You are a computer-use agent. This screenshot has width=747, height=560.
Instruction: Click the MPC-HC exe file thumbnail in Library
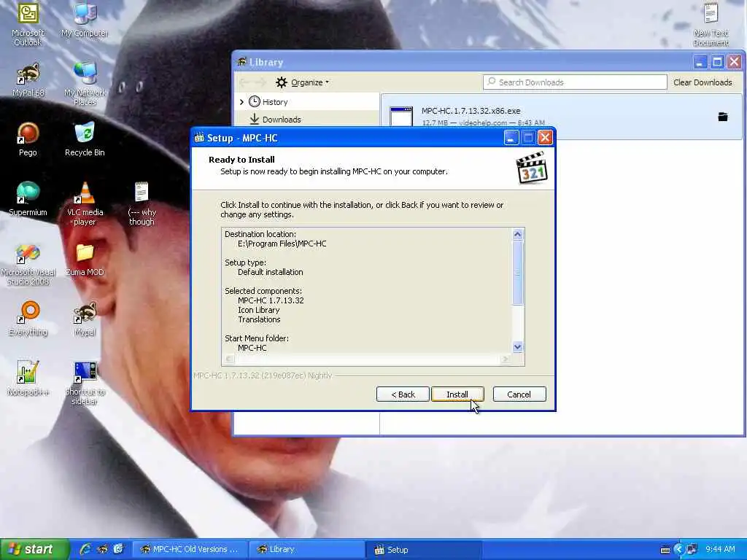[x=401, y=117]
